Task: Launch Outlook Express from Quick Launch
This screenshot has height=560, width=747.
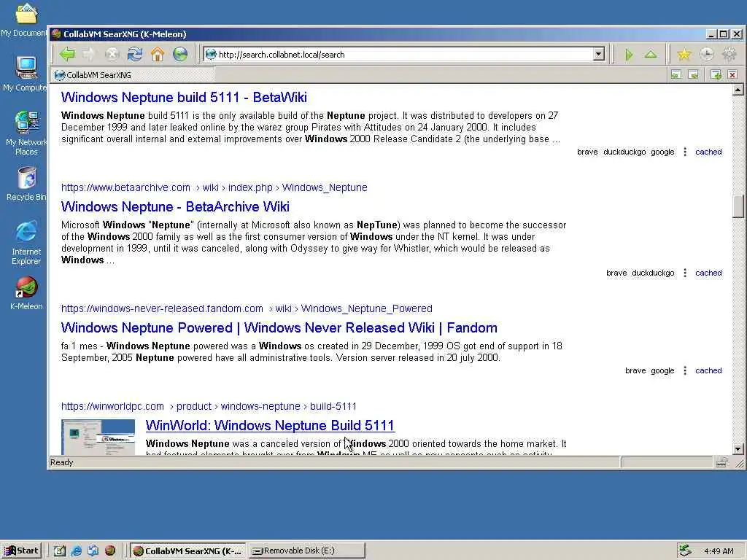Action: 93,551
